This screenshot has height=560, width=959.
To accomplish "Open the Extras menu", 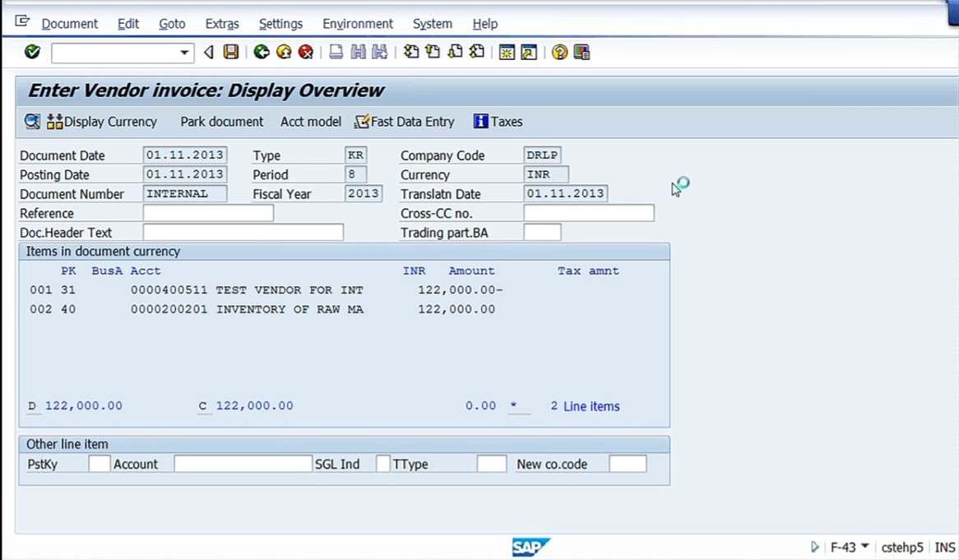I will (x=222, y=24).
